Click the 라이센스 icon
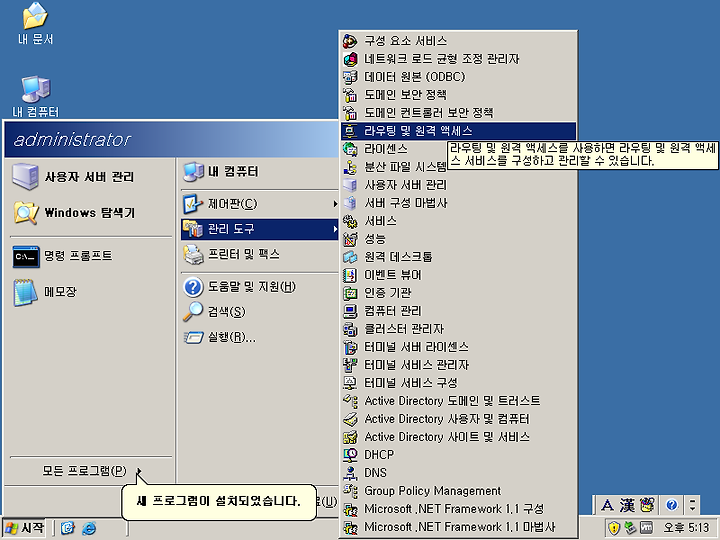Viewport: 720px width, 540px height. point(350,149)
